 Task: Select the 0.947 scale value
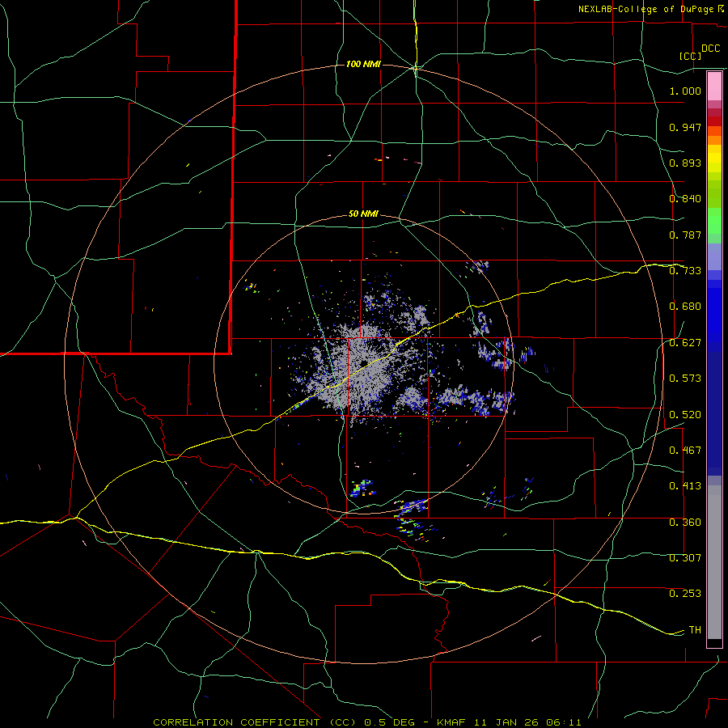click(x=685, y=127)
